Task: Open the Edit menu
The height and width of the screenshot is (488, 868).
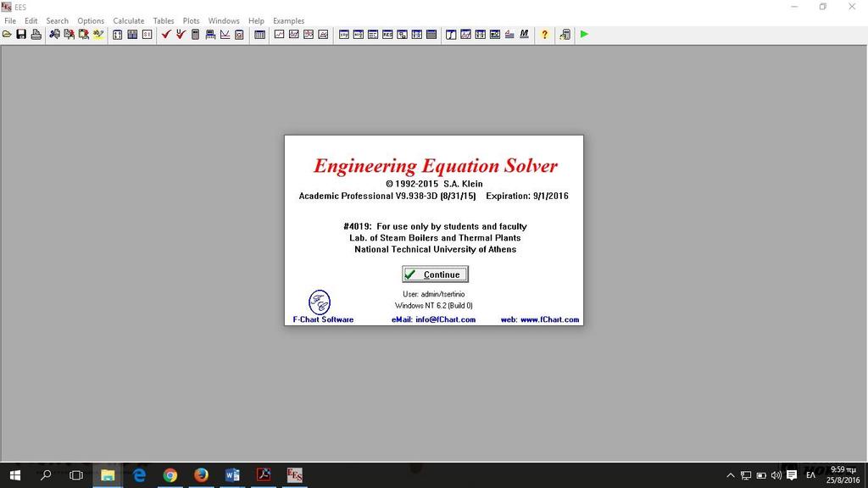Action: [x=31, y=20]
